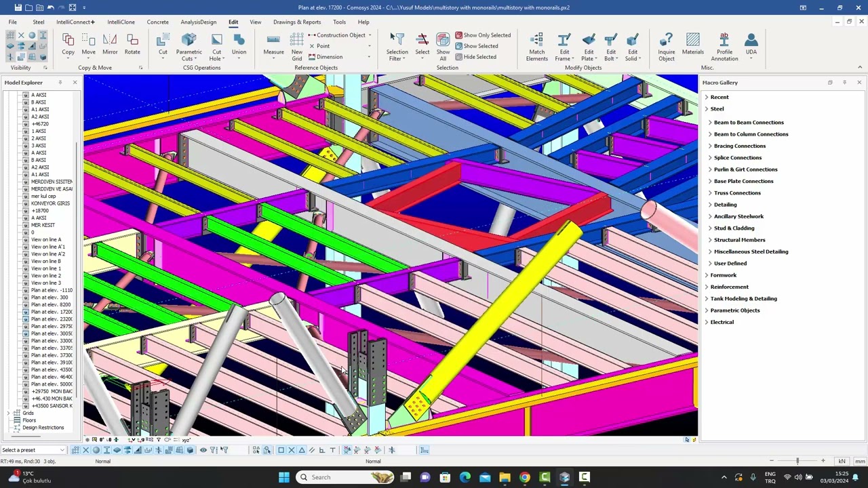This screenshot has height=488, width=868.
Task: Open Parametric Cuts tool
Action: pos(189,47)
